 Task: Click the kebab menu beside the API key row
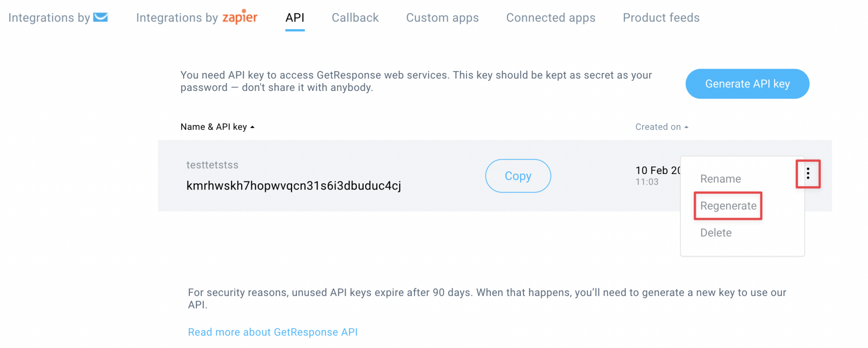pyautogui.click(x=809, y=174)
